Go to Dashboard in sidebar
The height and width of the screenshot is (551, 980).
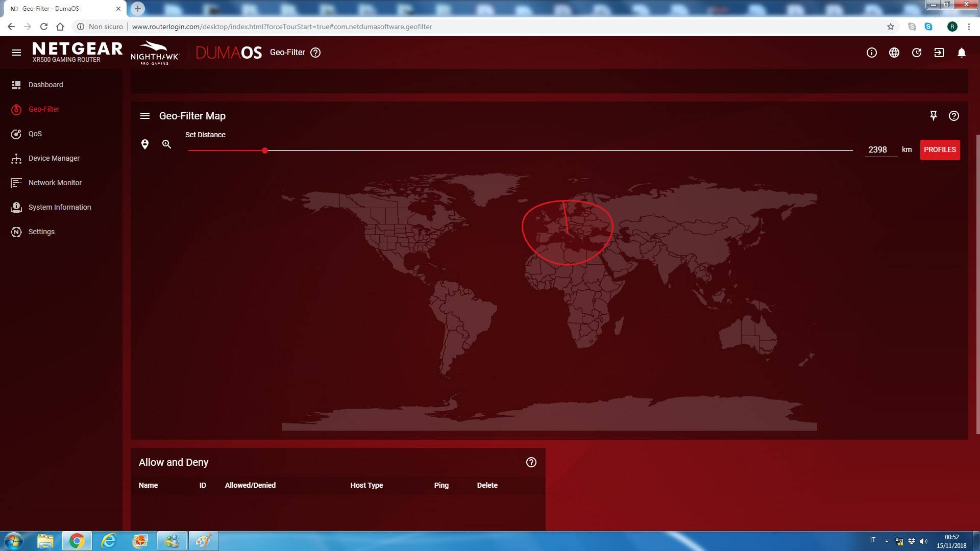click(46, 85)
